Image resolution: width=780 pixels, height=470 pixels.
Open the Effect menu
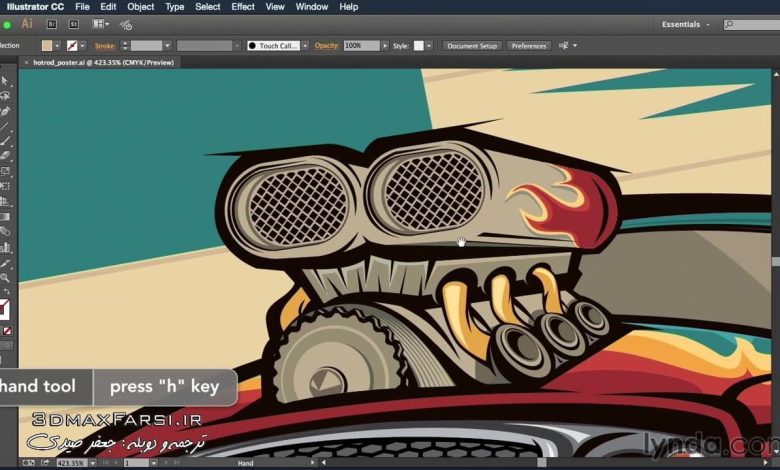(243, 7)
